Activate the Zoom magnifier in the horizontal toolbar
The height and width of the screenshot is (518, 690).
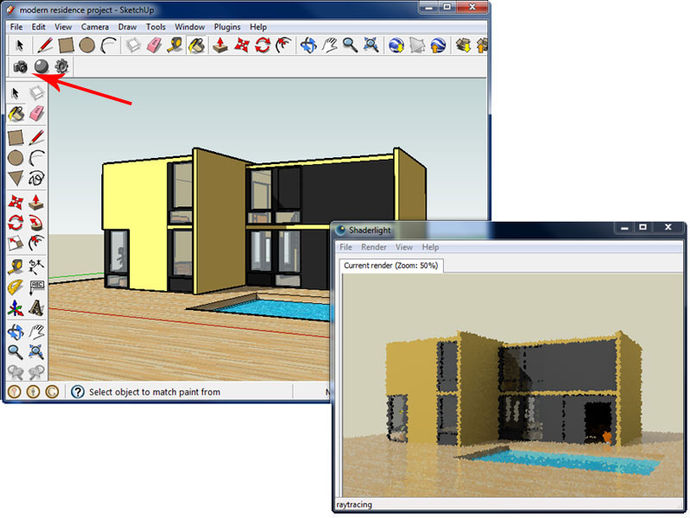(350, 45)
